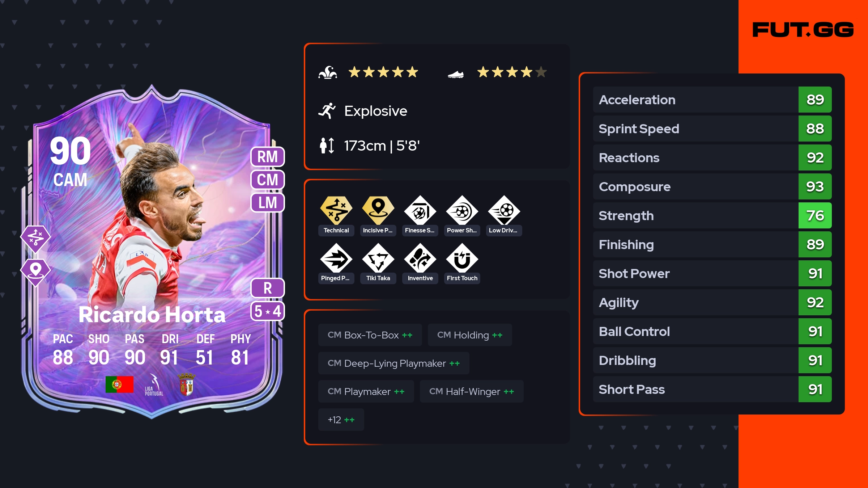Select the Inventive playstyle icon

pos(420,258)
